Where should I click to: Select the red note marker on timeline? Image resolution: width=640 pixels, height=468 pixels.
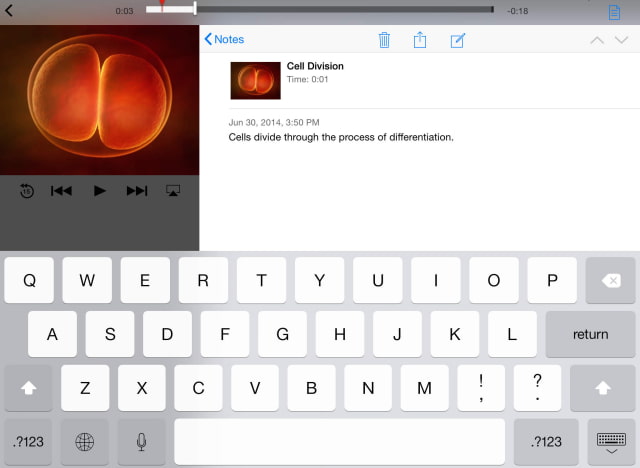click(162, 5)
